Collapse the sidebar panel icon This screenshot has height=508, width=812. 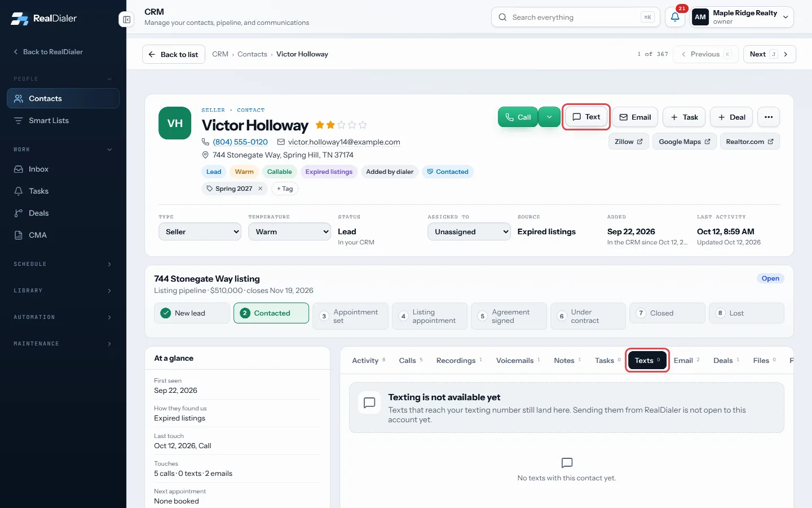pos(126,20)
